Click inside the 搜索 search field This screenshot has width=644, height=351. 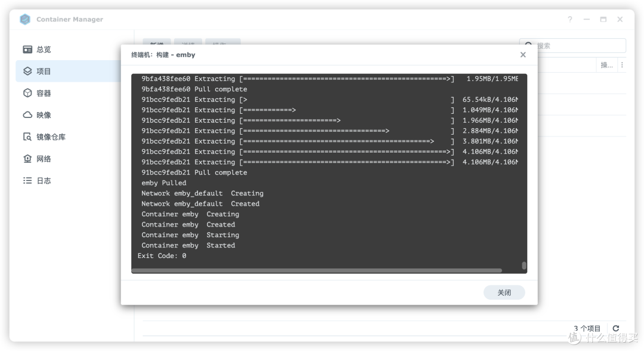pos(572,45)
